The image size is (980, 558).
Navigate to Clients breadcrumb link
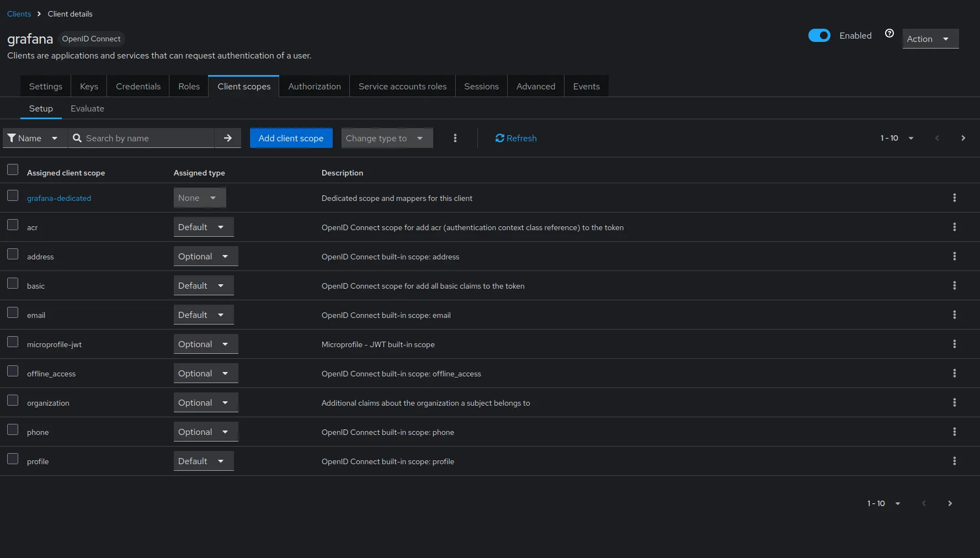click(19, 14)
